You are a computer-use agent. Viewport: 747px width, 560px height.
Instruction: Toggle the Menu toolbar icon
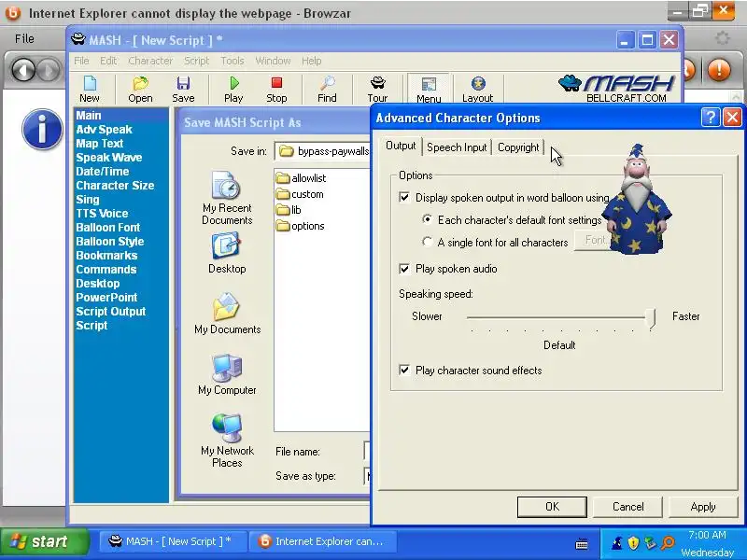coord(429,90)
